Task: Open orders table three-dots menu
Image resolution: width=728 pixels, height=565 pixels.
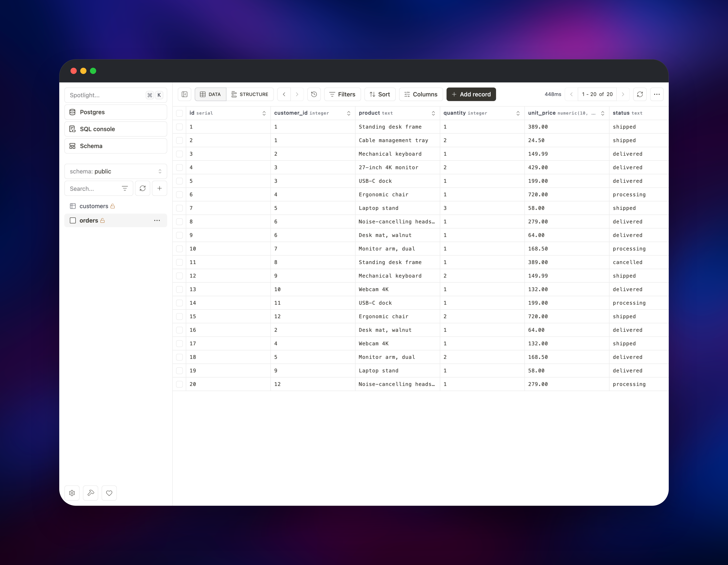Action: [157, 220]
